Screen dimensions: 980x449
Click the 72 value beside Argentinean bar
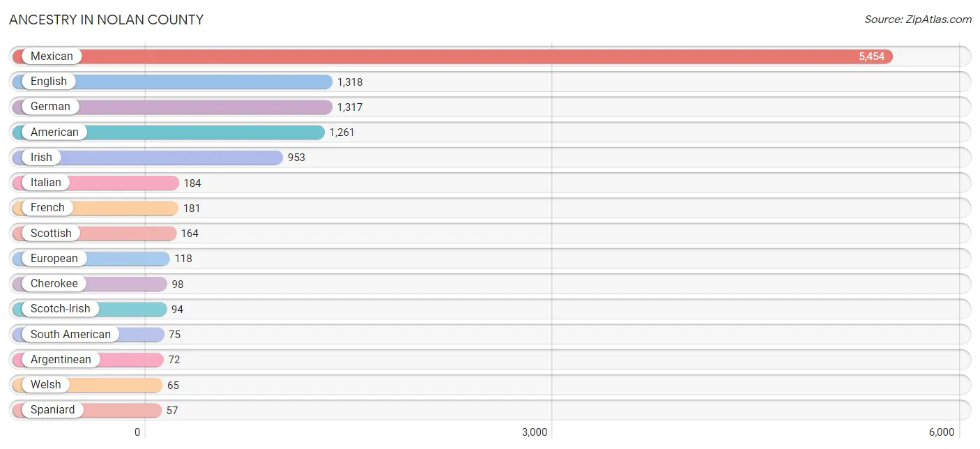click(x=174, y=360)
